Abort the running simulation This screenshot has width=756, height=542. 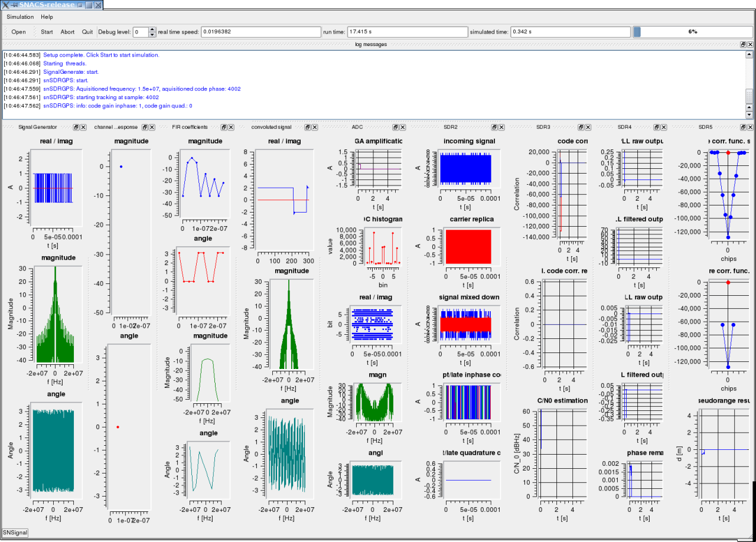[68, 32]
